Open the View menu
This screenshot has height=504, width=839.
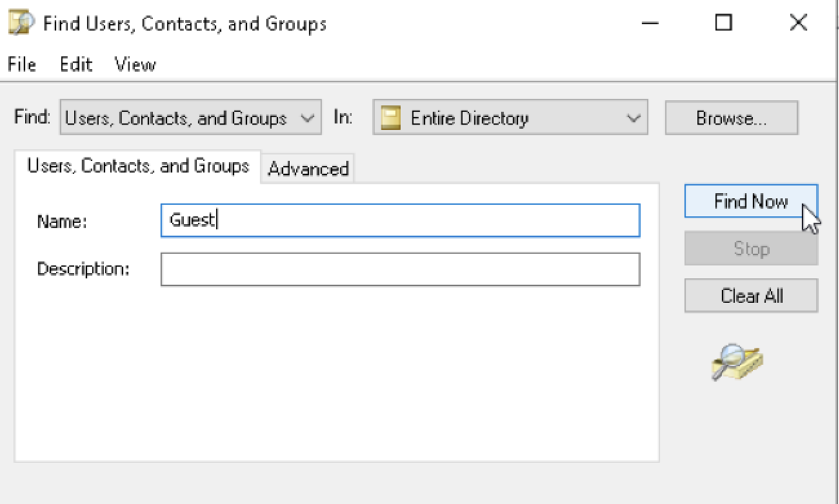[135, 64]
